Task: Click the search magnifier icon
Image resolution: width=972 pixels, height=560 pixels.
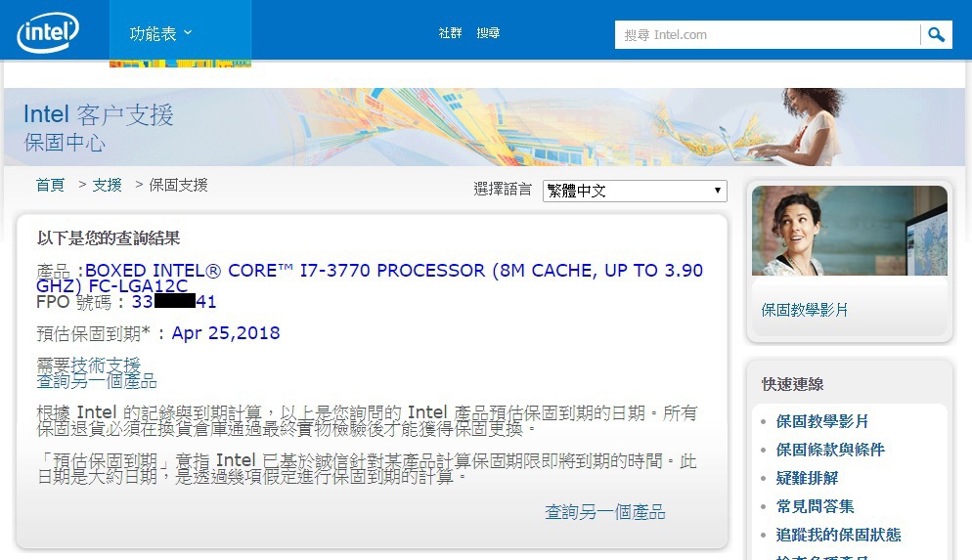Action: 937,34
